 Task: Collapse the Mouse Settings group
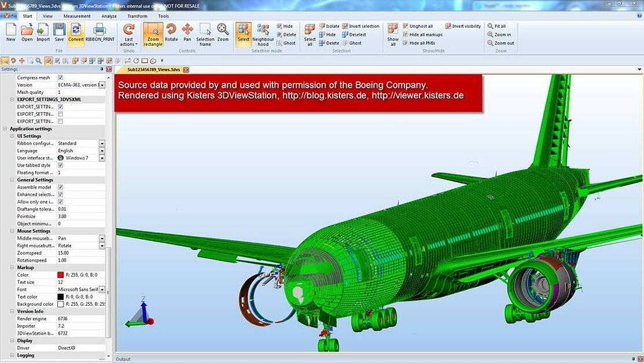[12, 231]
